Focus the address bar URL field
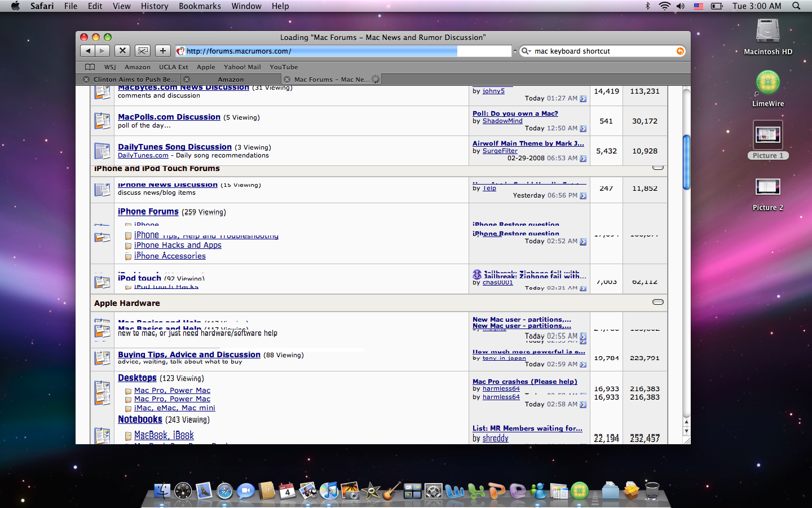This screenshot has width=812, height=508. pos(343,51)
